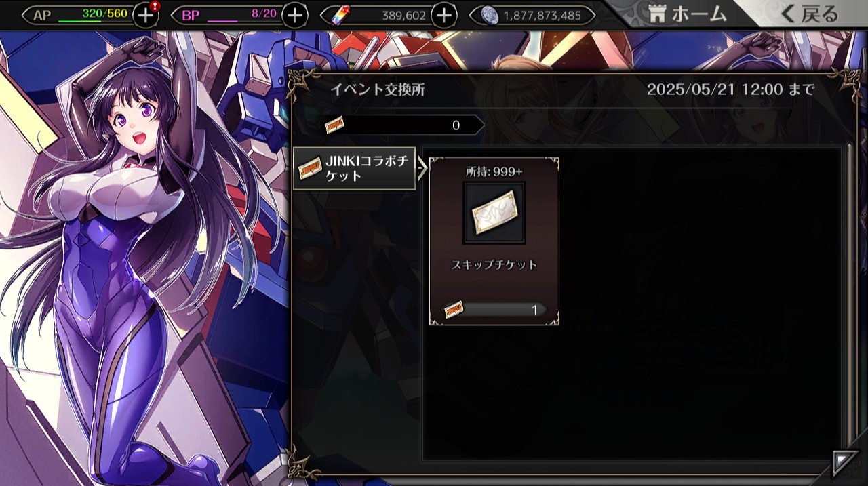The width and height of the screenshot is (868, 486).
Task: Go to Home via ホーム button
Action: (x=687, y=14)
